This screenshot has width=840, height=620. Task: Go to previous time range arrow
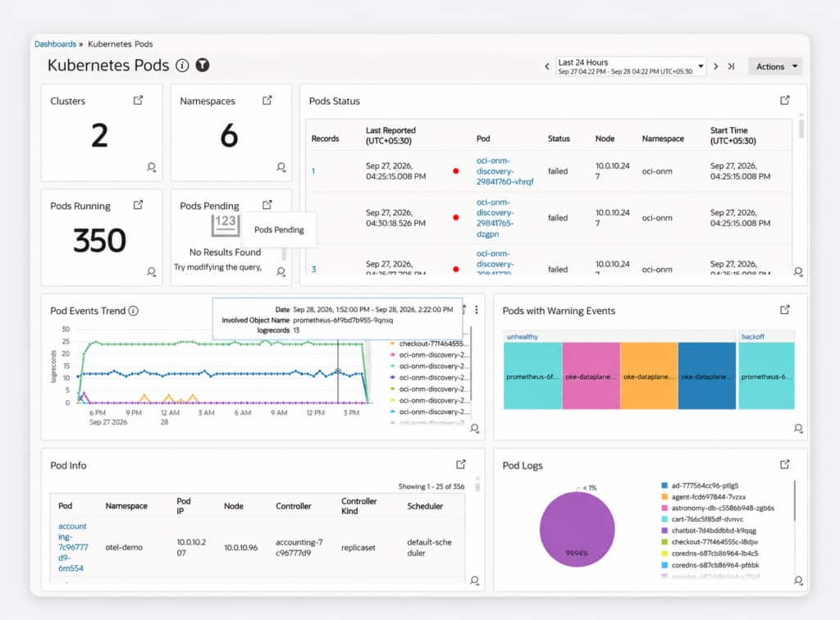pyautogui.click(x=546, y=66)
